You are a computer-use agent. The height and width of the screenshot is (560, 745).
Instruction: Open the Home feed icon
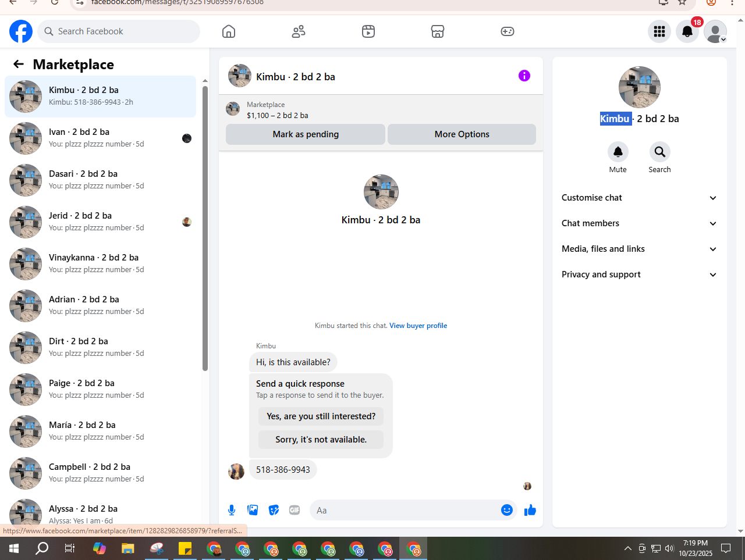(x=229, y=31)
